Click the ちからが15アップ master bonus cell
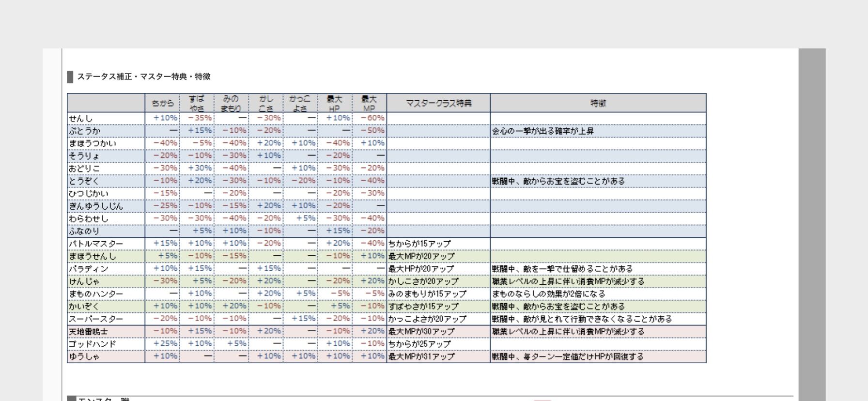Image resolution: width=868 pixels, height=401 pixels. pyautogui.click(x=419, y=244)
